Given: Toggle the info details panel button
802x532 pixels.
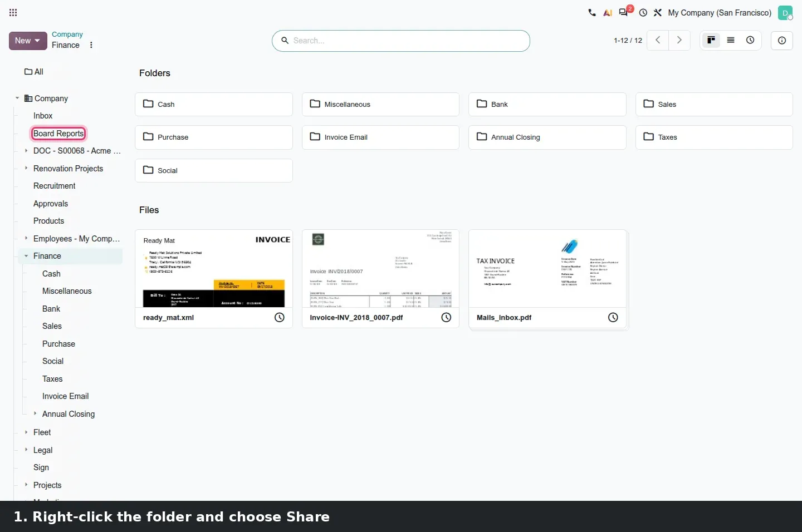Looking at the screenshot, I should (x=782, y=40).
